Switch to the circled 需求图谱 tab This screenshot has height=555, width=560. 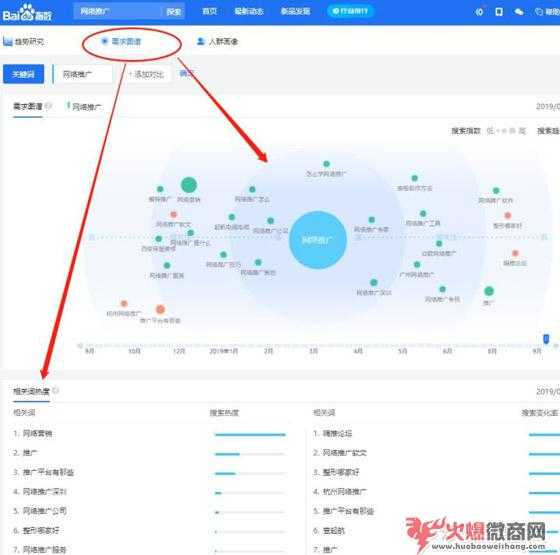tap(122, 41)
